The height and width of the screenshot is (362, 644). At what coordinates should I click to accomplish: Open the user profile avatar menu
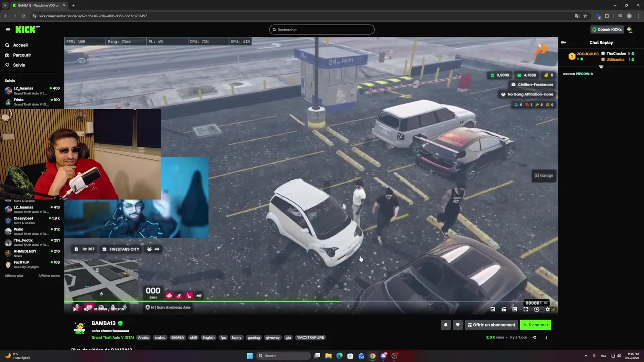[630, 30]
